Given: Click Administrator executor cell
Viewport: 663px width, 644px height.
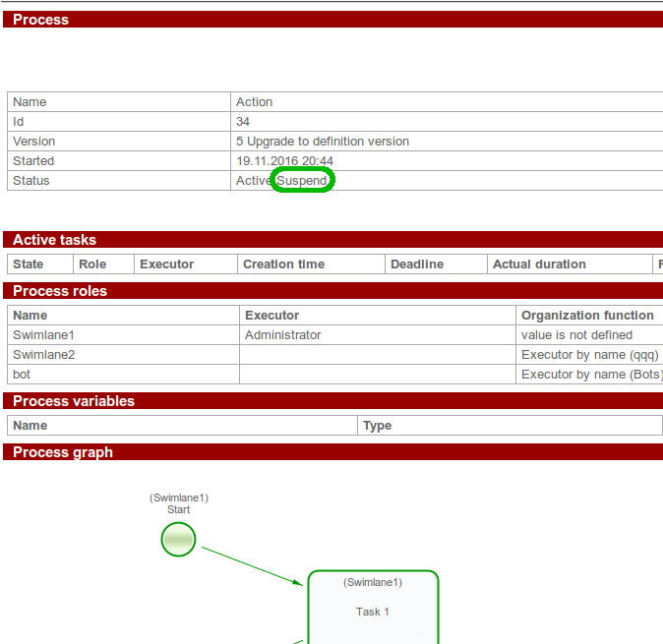Looking at the screenshot, I should click(x=283, y=335).
